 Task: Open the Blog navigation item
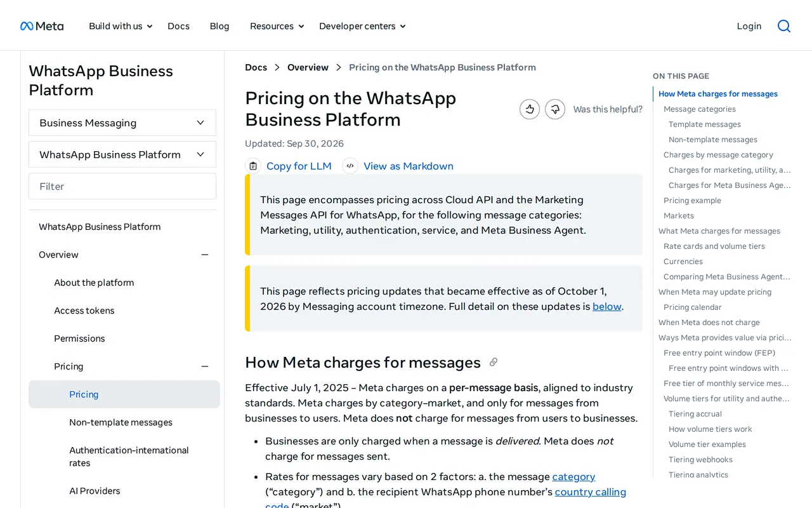click(219, 26)
